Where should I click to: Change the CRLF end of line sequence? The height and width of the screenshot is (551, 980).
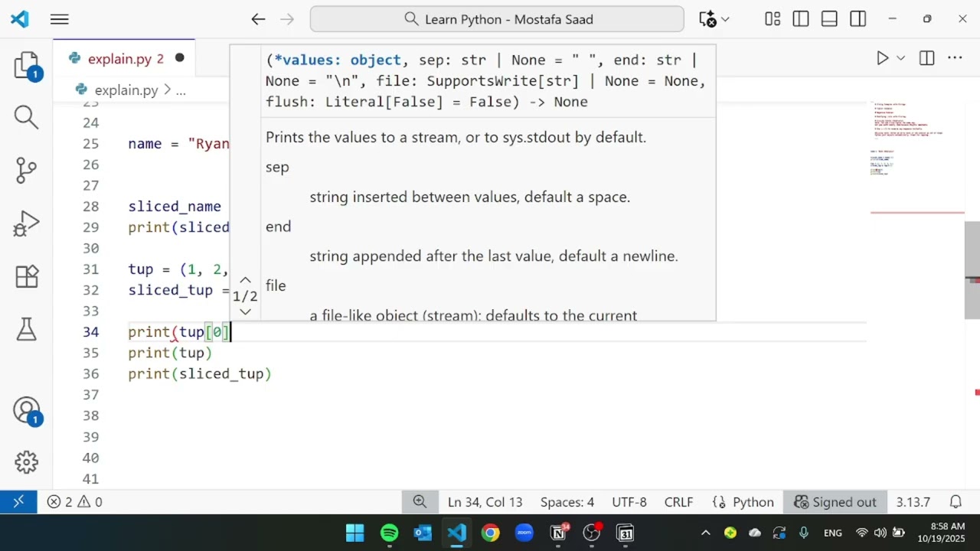(679, 502)
